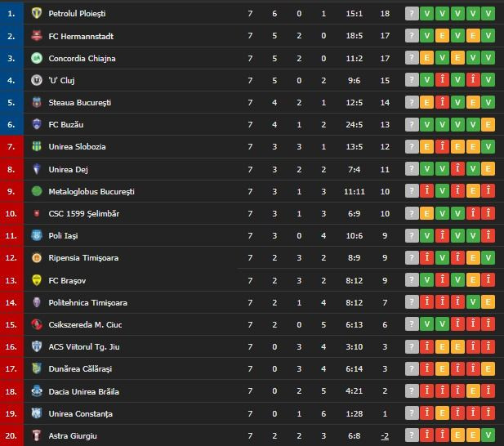
Task: Open the Csikszereda M. Ciuc team link
Action: coord(85,324)
